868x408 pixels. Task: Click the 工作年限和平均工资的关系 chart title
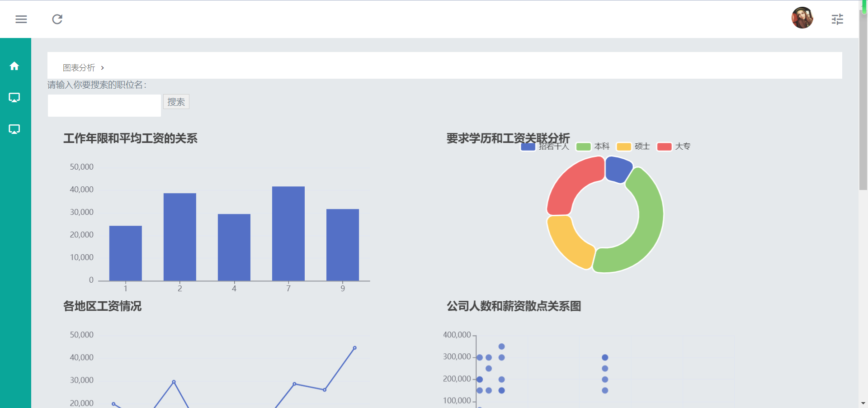130,138
